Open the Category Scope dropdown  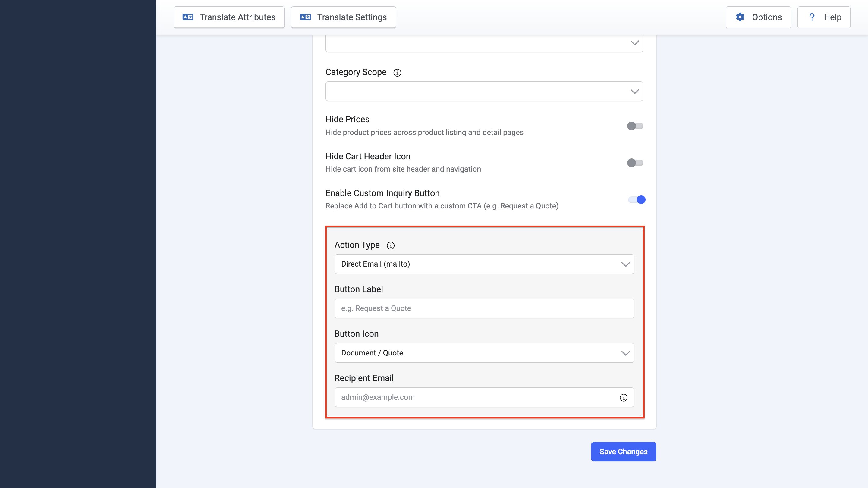[484, 91]
